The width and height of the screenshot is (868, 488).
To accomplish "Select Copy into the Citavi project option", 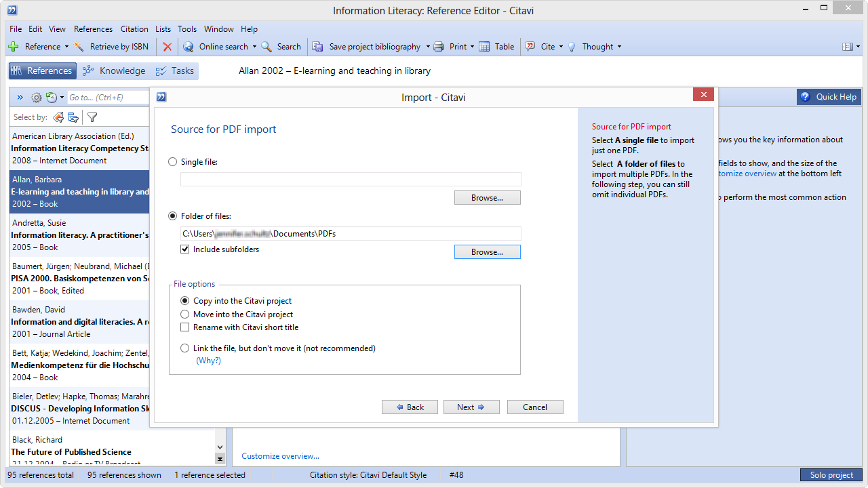I will click(x=185, y=301).
